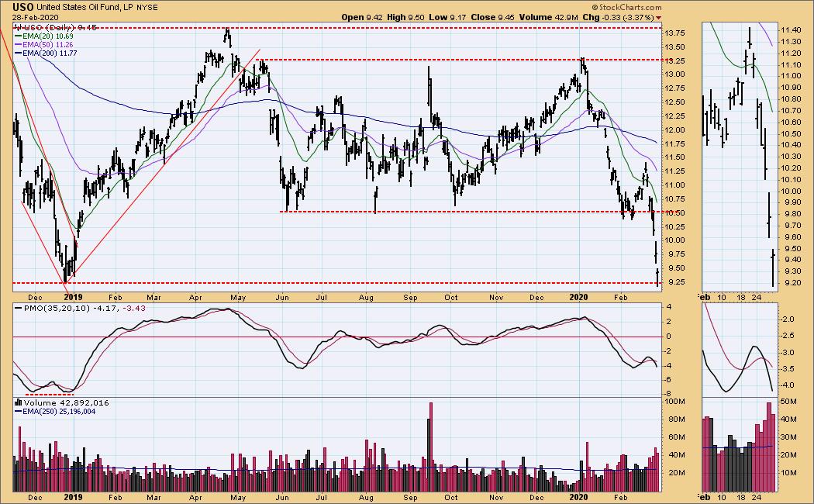Viewport: 814px width, 504px height.
Task: Click the 2020 label beneath the volume panel
Action: (578, 497)
